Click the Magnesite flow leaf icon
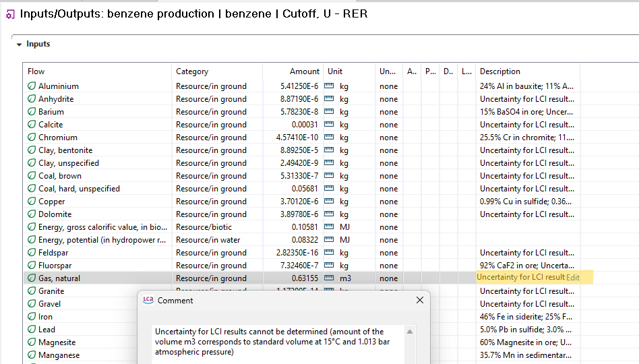The height and width of the screenshot is (364, 639). coord(32,342)
